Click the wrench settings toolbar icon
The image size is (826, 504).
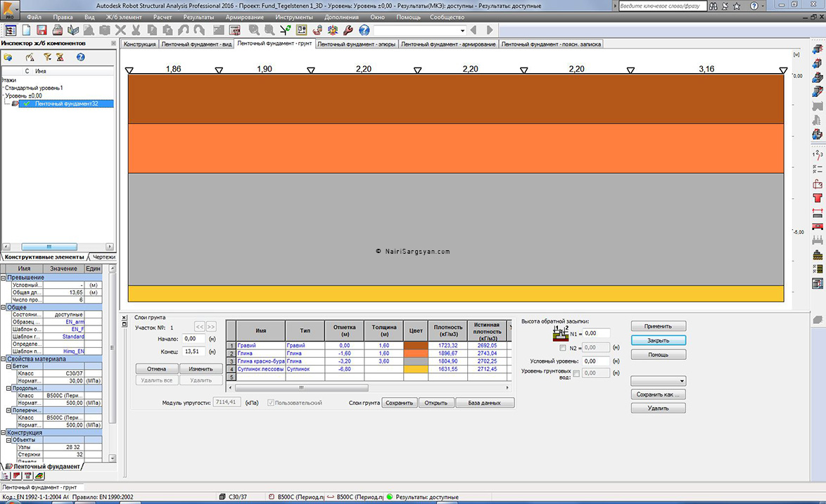tap(348, 30)
